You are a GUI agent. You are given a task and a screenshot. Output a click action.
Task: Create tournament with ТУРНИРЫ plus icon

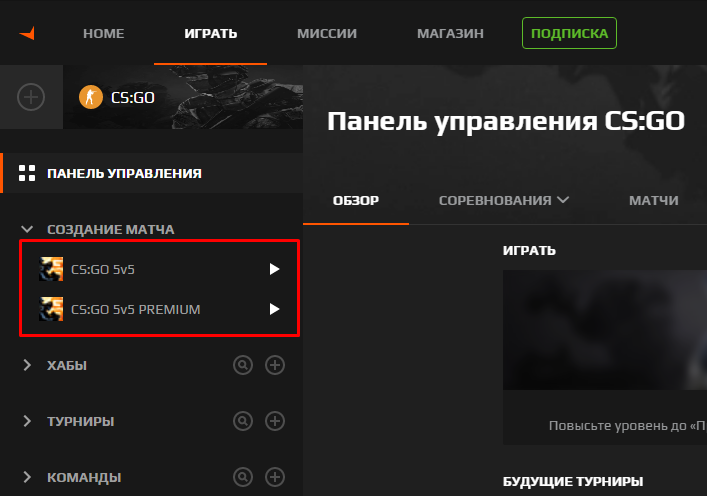tap(275, 421)
